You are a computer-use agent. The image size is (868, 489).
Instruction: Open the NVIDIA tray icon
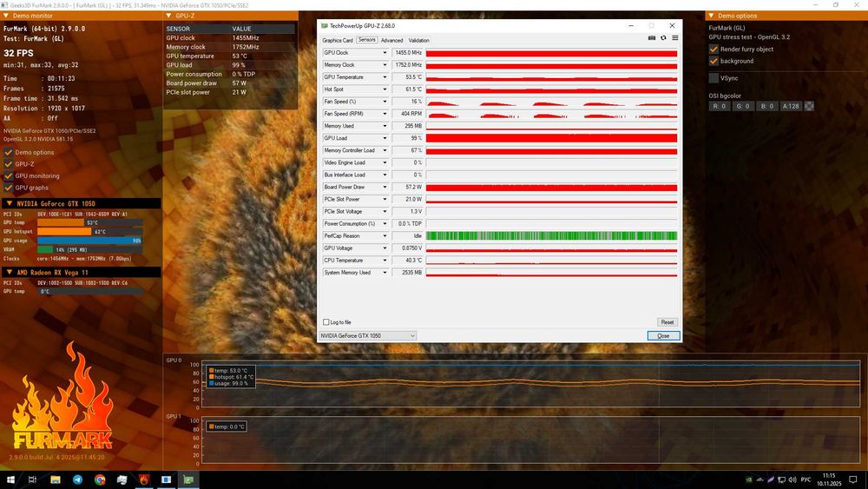click(749, 479)
